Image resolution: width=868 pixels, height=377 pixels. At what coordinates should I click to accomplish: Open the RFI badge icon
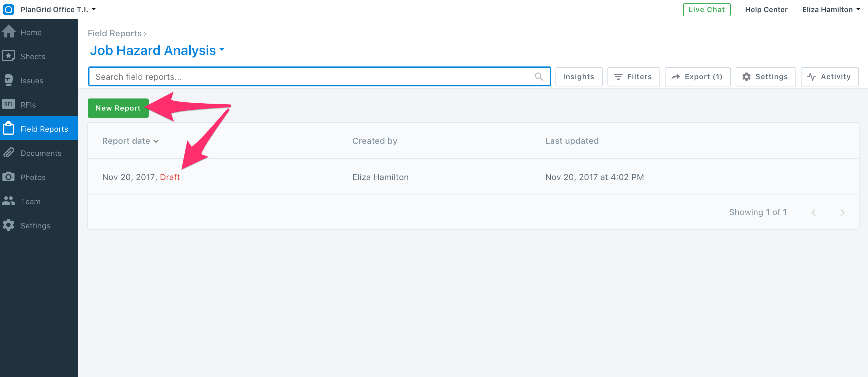pyautogui.click(x=8, y=104)
